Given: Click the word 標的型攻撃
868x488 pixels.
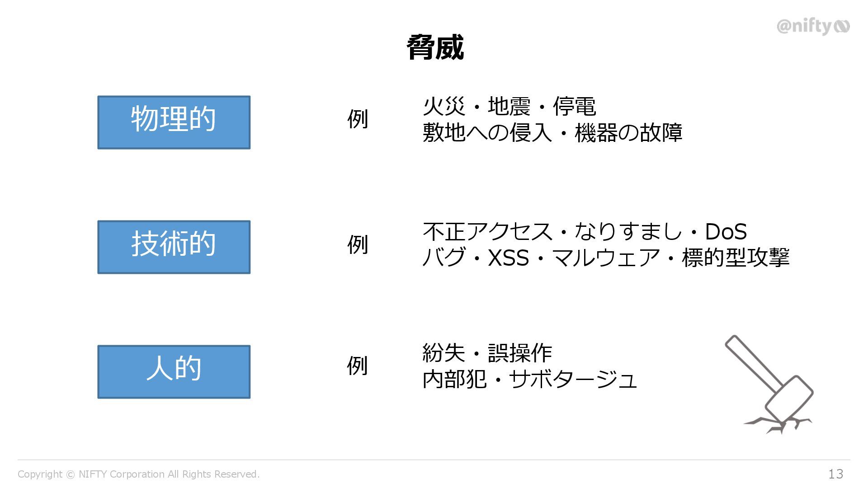Looking at the screenshot, I should 736,258.
